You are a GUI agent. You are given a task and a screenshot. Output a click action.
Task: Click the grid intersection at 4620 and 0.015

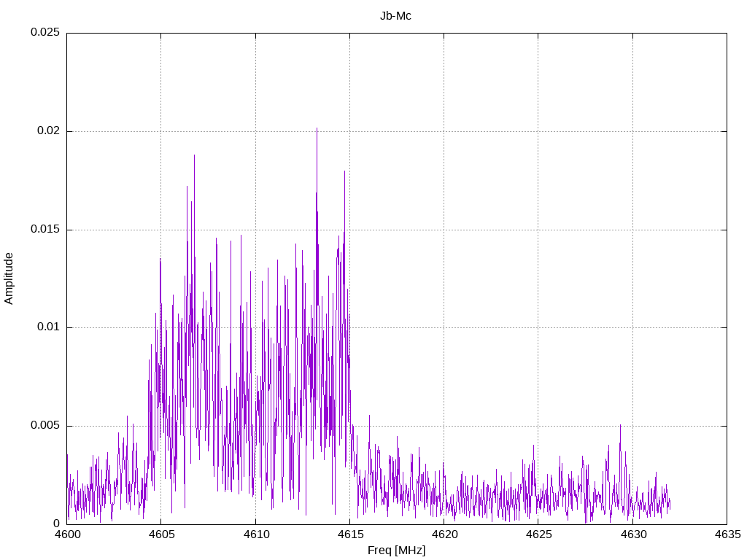[444, 230]
